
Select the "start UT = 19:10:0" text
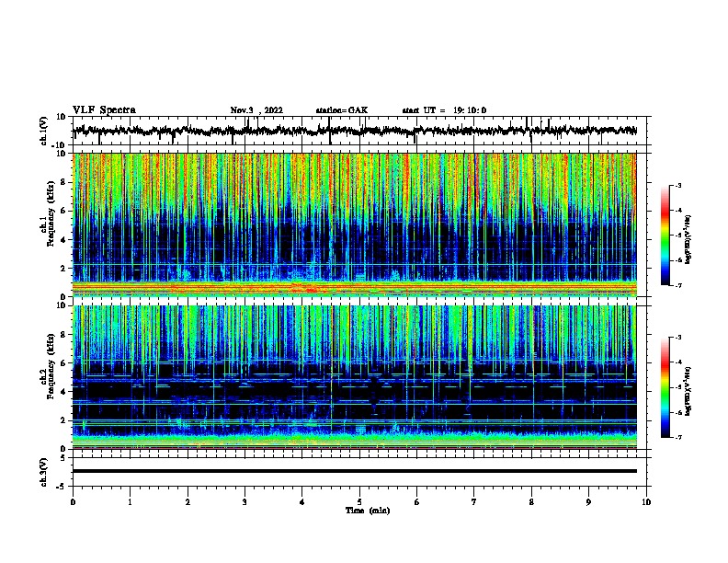click(444, 110)
